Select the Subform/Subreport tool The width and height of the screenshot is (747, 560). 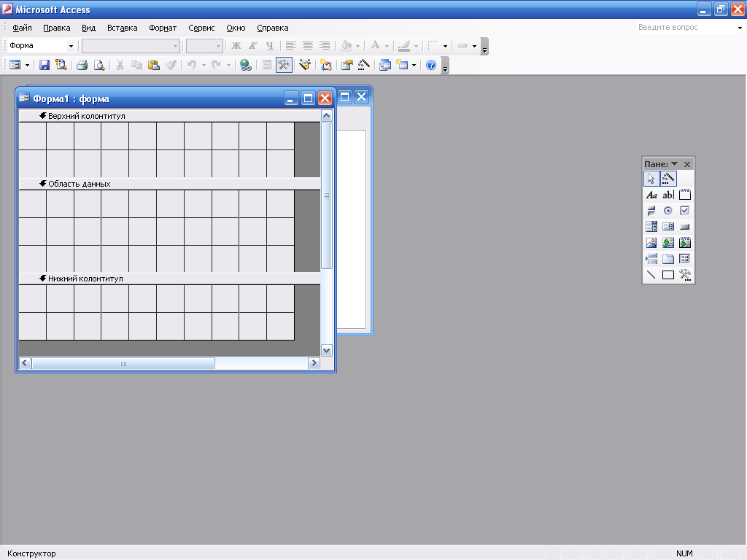coord(684,259)
